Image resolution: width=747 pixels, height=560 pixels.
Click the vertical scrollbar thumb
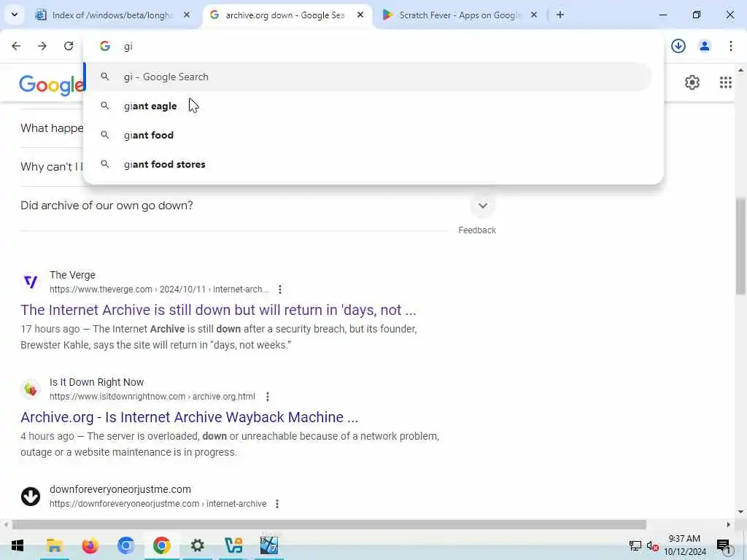pos(741,246)
